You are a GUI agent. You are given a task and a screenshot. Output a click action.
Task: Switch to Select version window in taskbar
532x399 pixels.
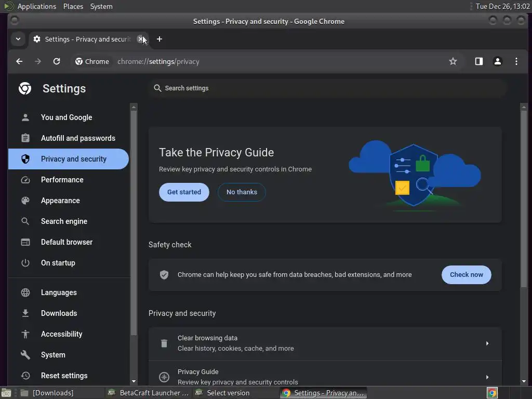coord(236,393)
